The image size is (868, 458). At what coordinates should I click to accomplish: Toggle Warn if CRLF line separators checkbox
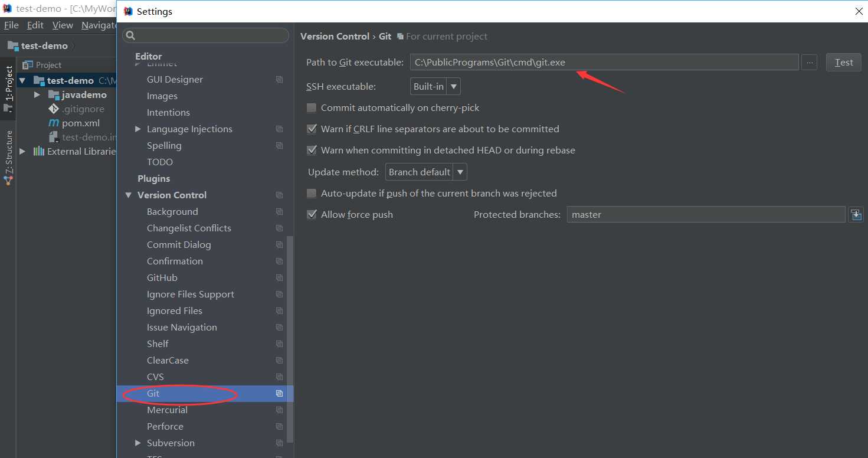tap(312, 129)
